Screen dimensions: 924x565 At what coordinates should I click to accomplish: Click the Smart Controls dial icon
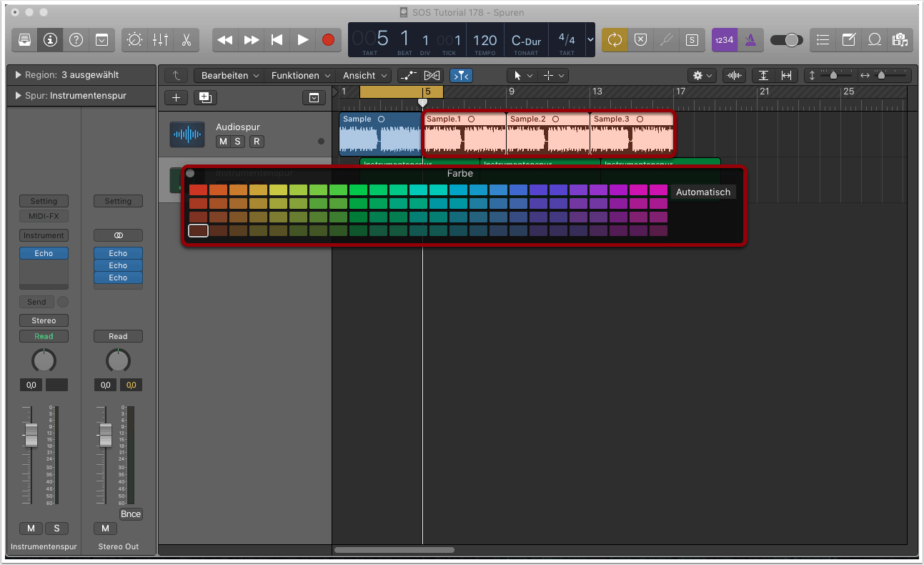(x=134, y=40)
